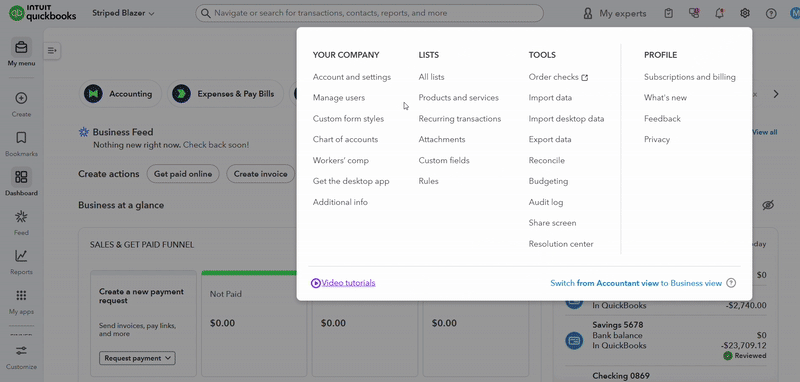Click Order checks external link
Viewport: 800px width, 382px height.
point(558,77)
